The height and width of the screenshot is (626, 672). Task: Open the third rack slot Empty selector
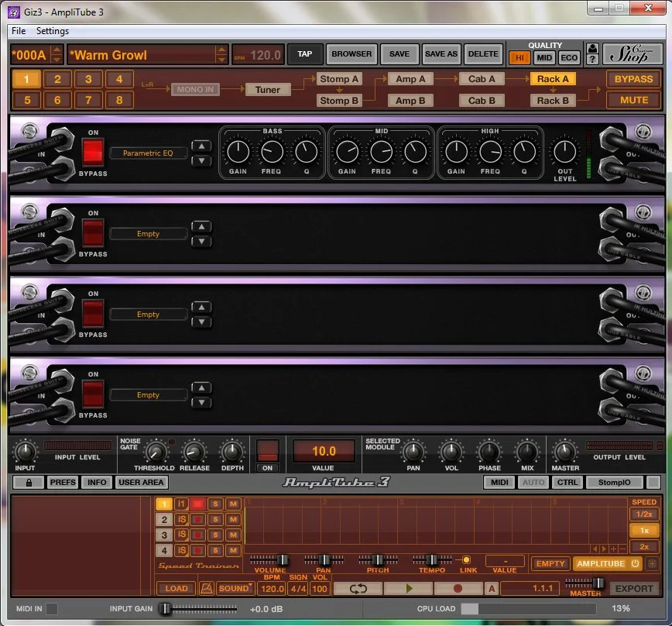[148, 315]
